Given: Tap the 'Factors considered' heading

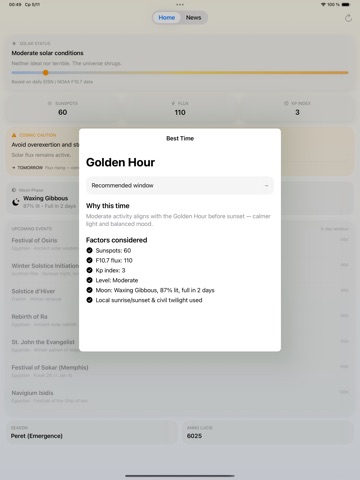Looking at the screenshot, I should [x=116, y=240].
